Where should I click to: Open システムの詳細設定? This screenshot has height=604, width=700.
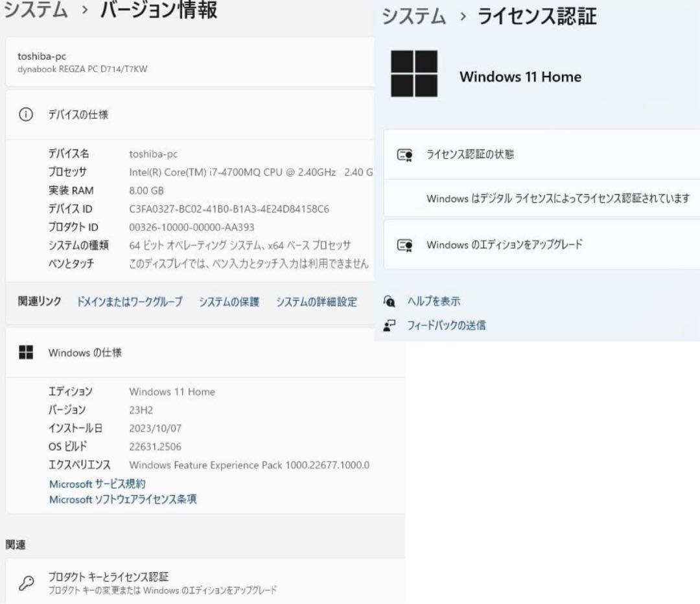tap(316, 302)
